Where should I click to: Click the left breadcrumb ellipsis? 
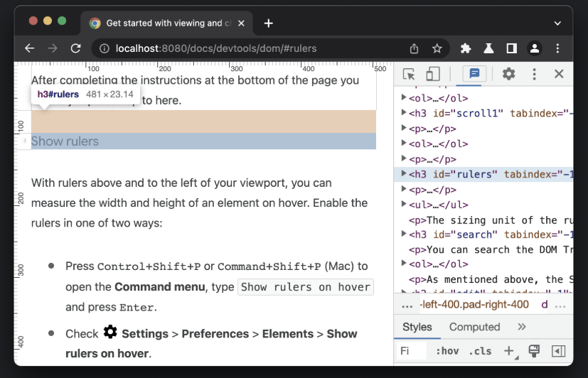click(x=407, y=306)
